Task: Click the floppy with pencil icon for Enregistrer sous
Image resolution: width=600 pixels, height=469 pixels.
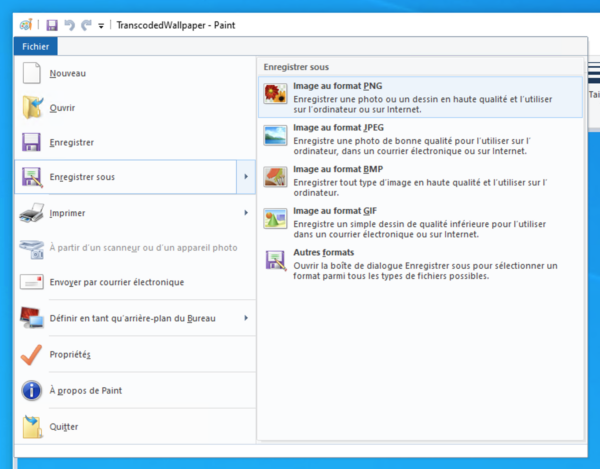Action: click(32, 177)
